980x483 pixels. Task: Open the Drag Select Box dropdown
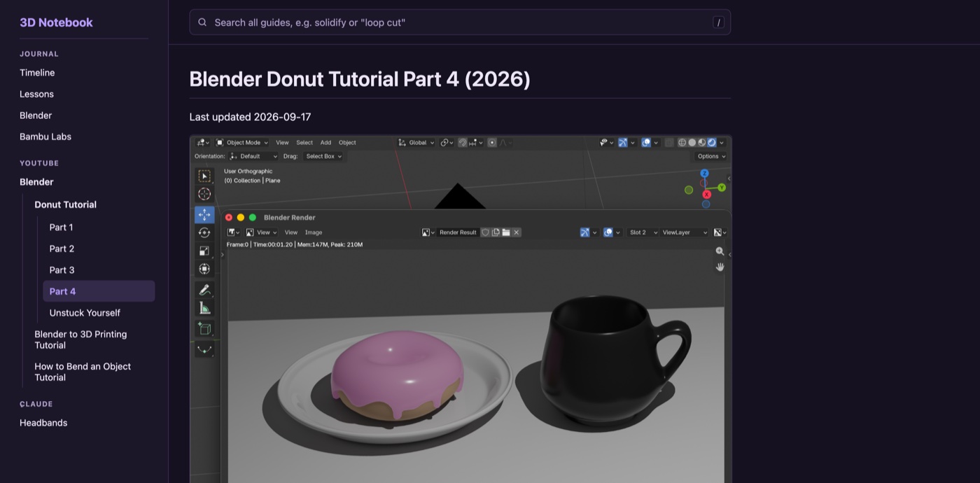(x=323, y=156)
